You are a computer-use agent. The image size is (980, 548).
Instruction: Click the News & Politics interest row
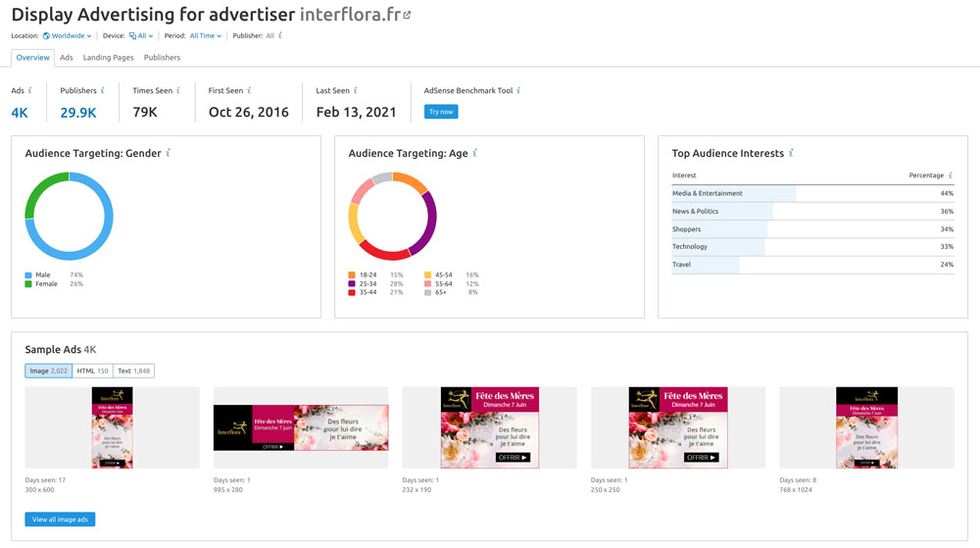[812, 211]
